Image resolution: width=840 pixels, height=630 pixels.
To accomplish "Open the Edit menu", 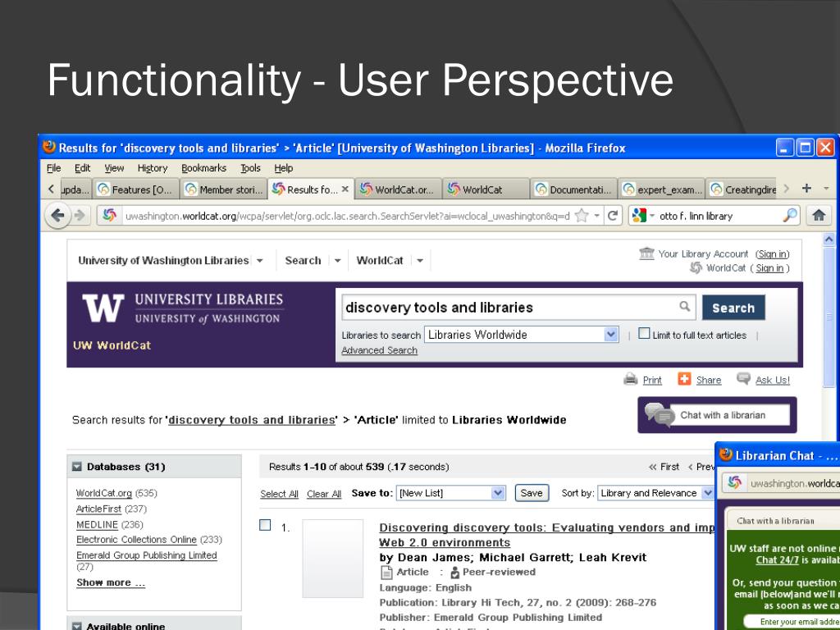I will click(x=83, y=167).
